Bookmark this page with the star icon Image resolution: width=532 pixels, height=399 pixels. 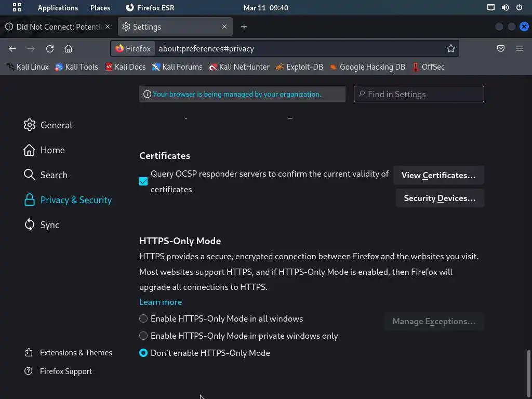[450, 48]
